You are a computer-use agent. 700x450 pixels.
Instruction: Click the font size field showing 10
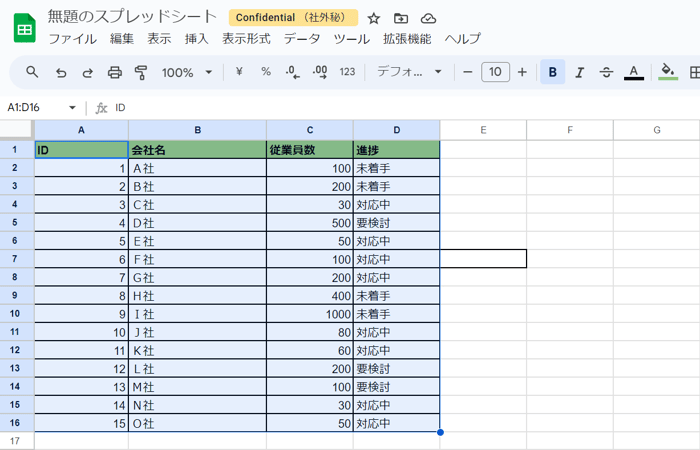(x=495, y=72)
